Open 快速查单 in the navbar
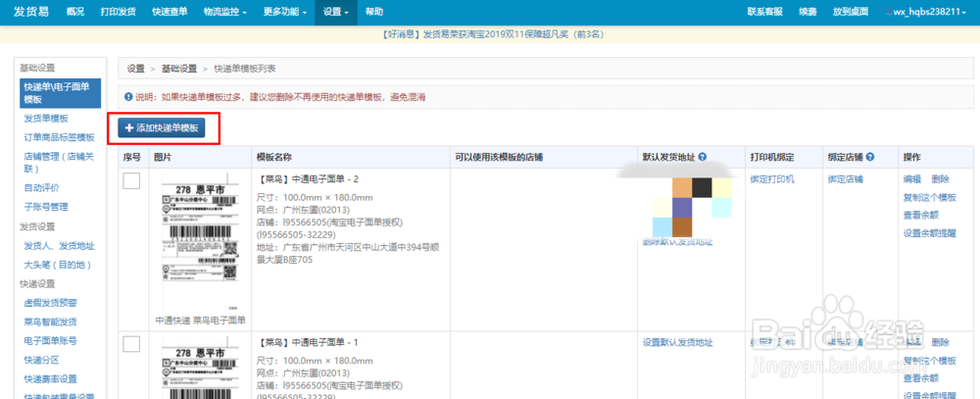 [x=170, y=12]
